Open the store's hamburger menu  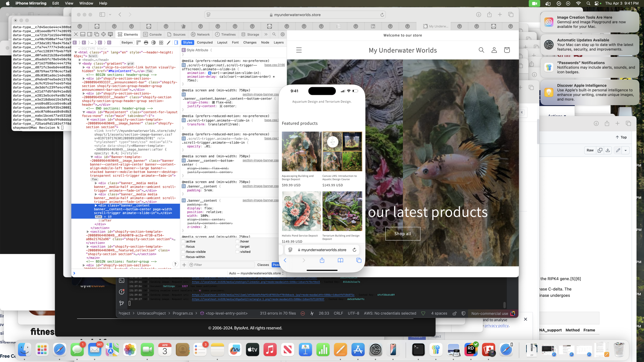point(299,50)
